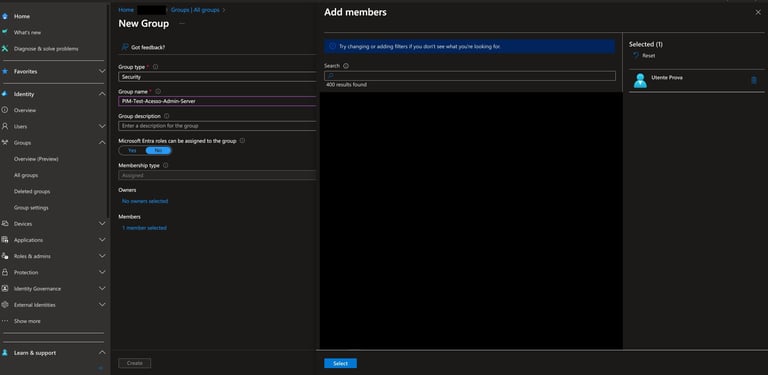Viewport: 768px width, 375px height.
Task: Click the Diagnose & solve problems wrench icon
Action: click(x=5, y=48)
